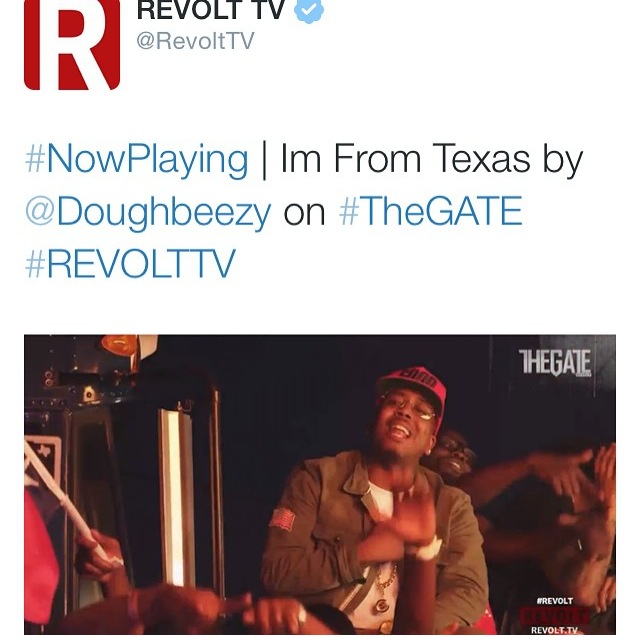Open the @Doughbeezy mention
The height and width of the screenshot is (641, 638).
point(148,212)
